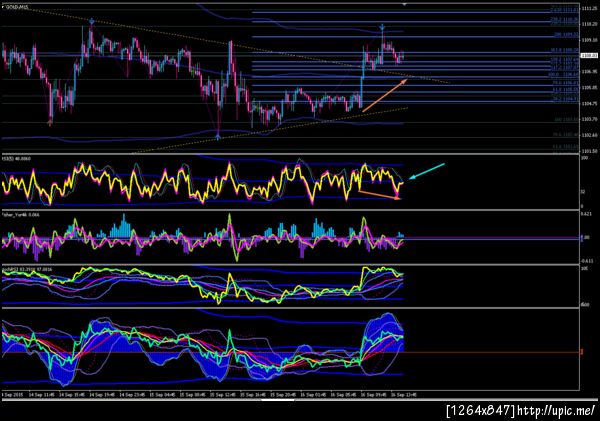Click the Fibonacci 161.8 level label
The image size is (600, 421).
pos(564,50)
